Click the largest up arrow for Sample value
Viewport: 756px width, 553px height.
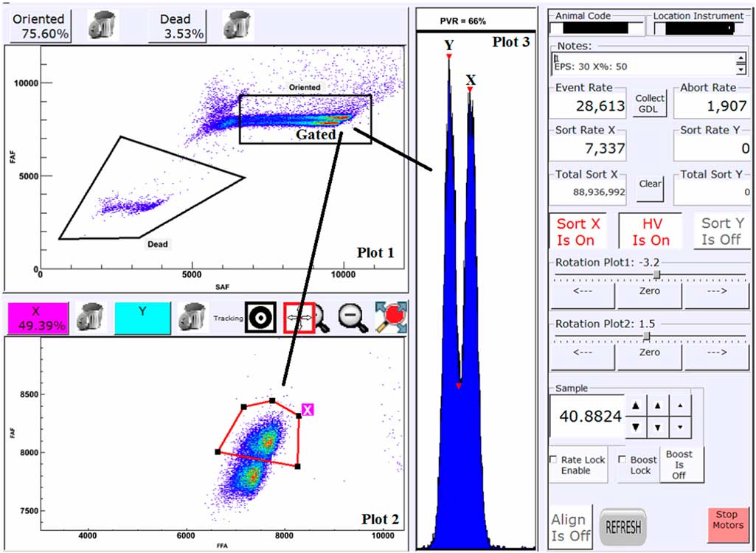pos(634,405)
